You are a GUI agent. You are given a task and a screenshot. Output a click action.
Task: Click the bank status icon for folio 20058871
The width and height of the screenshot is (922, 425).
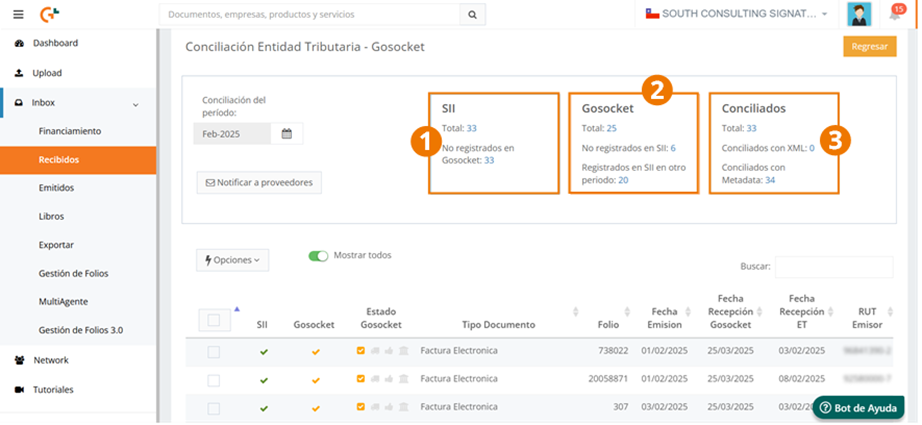pyautogui.click(x=403, y=379)
